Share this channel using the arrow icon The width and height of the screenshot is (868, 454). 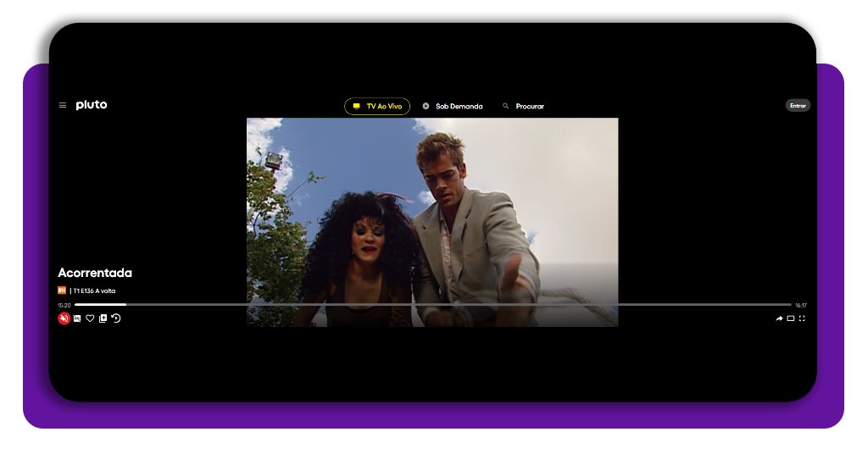[x=779, y=318]
